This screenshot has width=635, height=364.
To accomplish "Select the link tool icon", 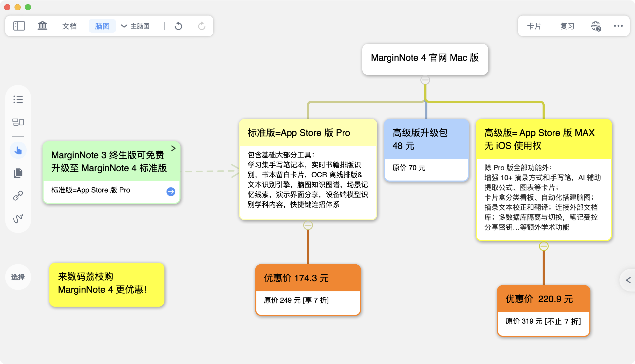I will (x=18, y=196).
